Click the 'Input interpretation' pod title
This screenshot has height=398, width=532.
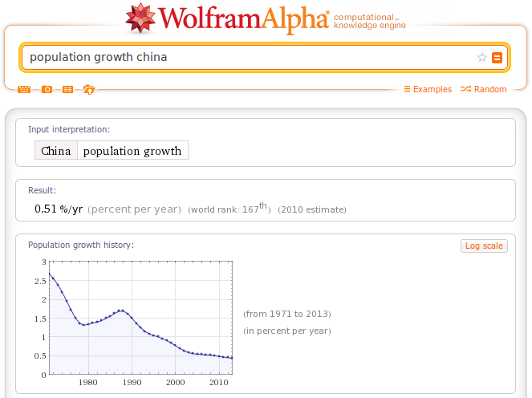[69, 129]
